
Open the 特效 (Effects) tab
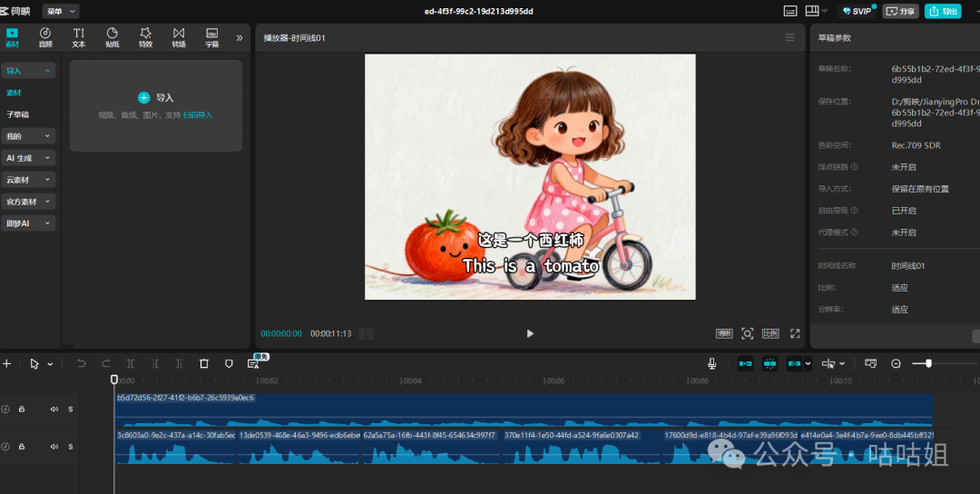click(x=145, y=37)
